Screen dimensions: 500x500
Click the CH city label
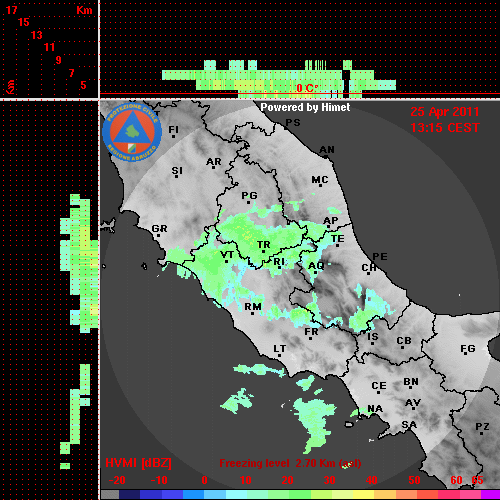[x=369, y=268]
